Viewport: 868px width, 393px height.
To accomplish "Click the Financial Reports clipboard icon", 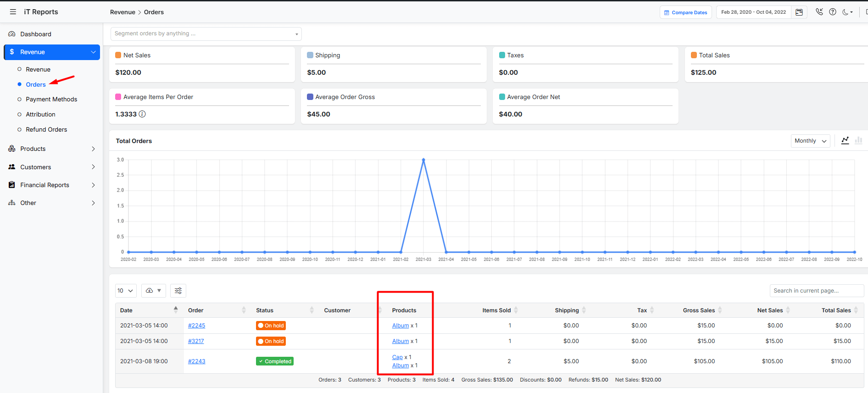I will click(x=12, y=185).
